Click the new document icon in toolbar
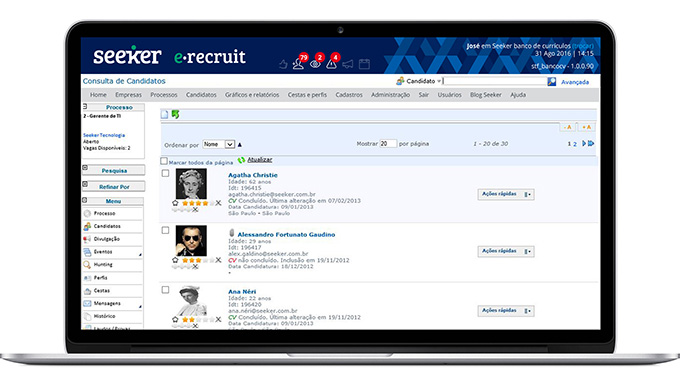 pos(164,115)
